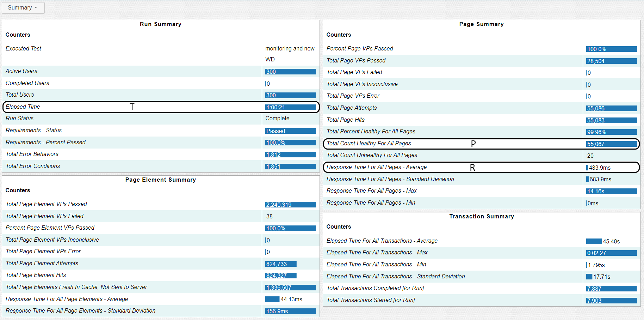The width and height of the screenshot is (644, 320).
Task: Select the Total Page VPs Passed bar 28,504
Action: click(x=611, y=61)
